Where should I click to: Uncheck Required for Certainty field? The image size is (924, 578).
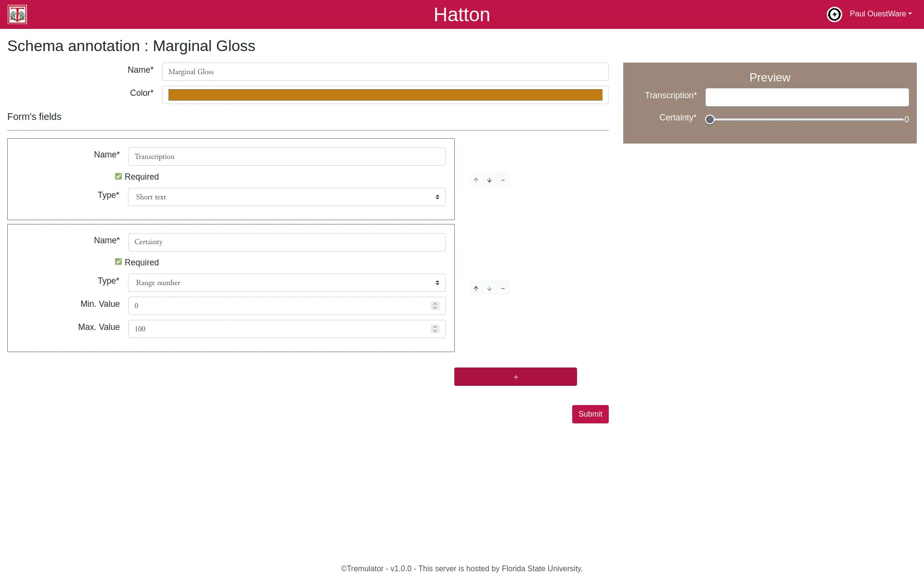coord(118,262)
